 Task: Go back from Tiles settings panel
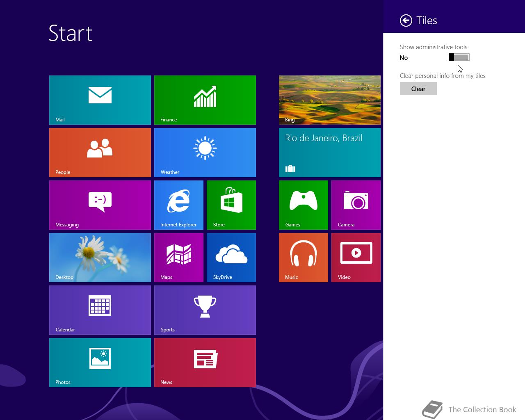[406, 21]
